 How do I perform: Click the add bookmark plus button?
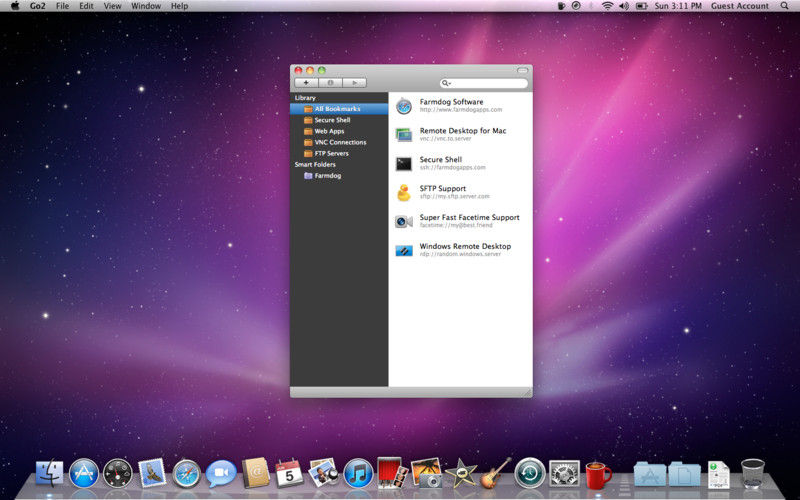pos(306,83)
